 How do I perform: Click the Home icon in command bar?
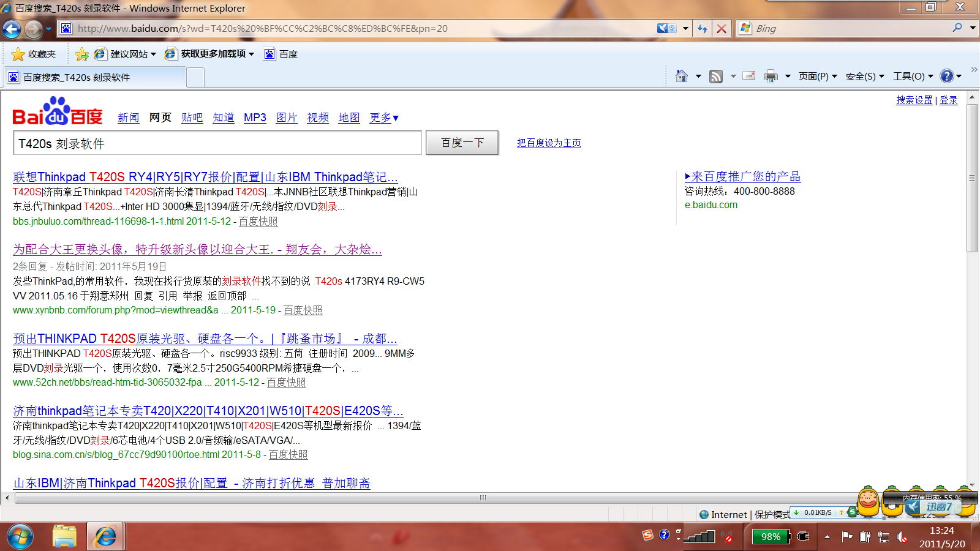(681, 76)
